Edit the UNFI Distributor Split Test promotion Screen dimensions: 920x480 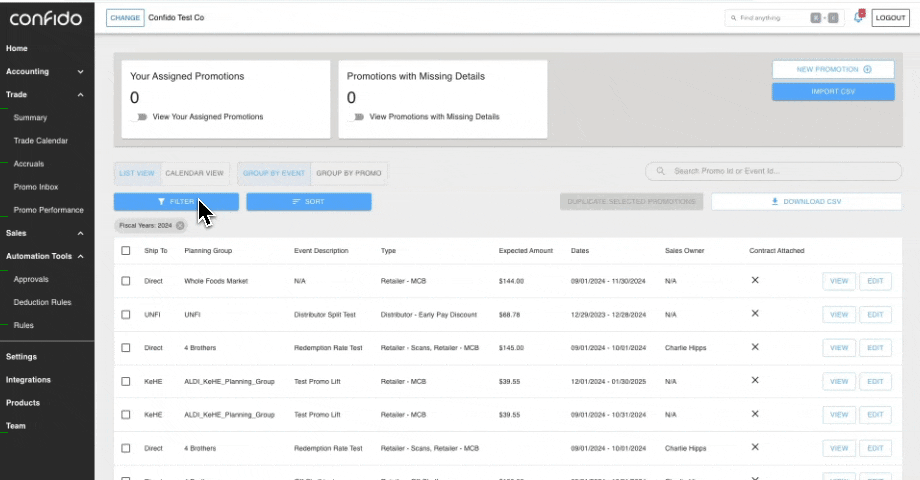click(875, 315)
